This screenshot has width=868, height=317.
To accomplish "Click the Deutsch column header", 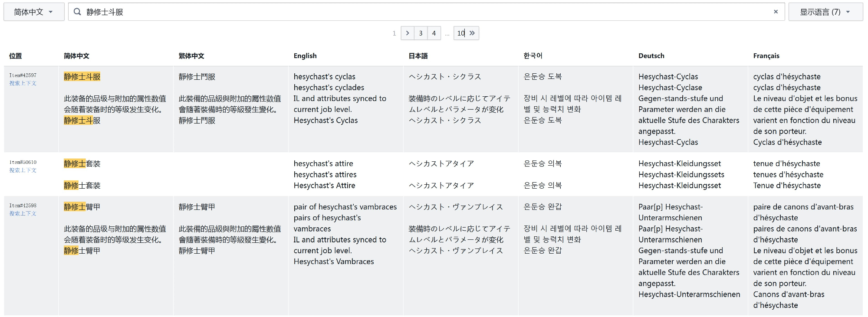I will click(x=651, y=56).
